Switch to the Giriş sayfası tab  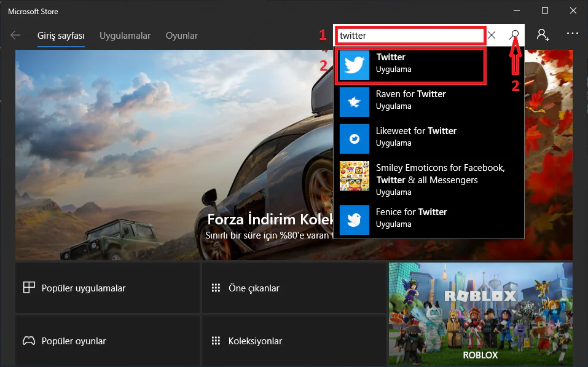point(61,36)
